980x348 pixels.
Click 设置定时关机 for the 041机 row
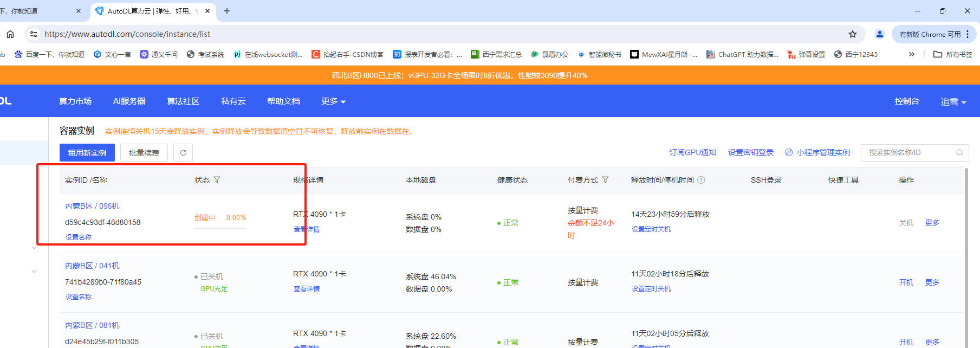651,289
